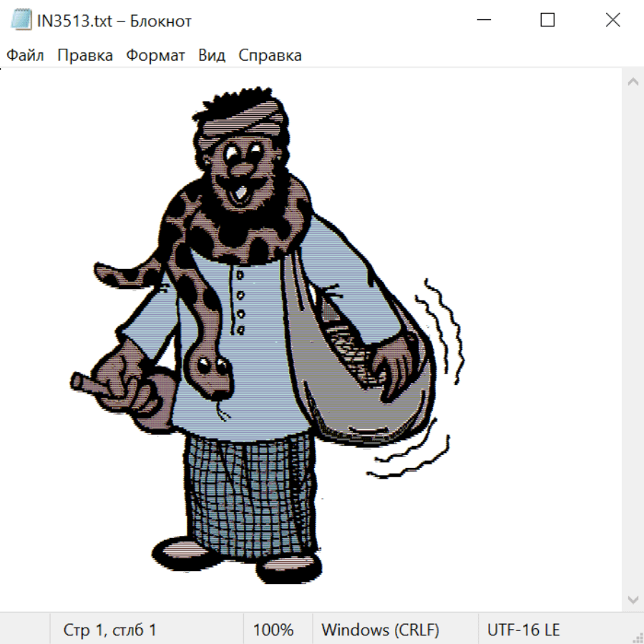Open the Правка menu

[85, 56]
